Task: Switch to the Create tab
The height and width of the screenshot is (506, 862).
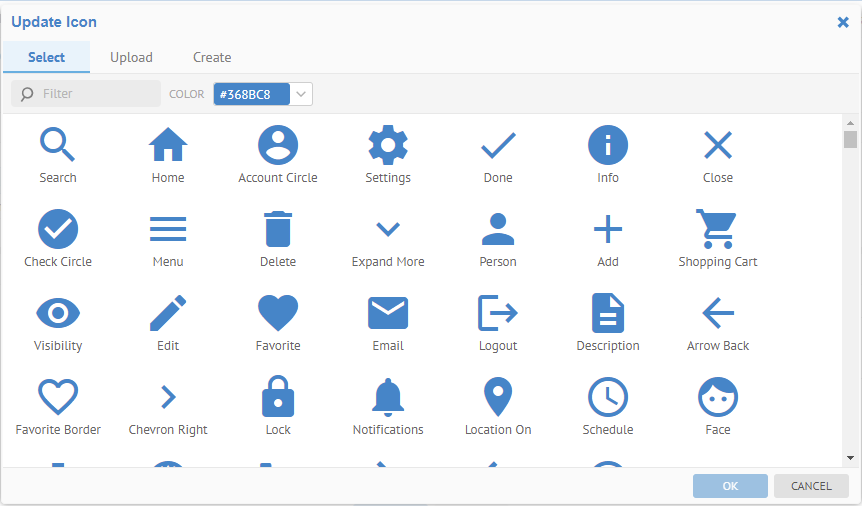Action: click(212, 57)
